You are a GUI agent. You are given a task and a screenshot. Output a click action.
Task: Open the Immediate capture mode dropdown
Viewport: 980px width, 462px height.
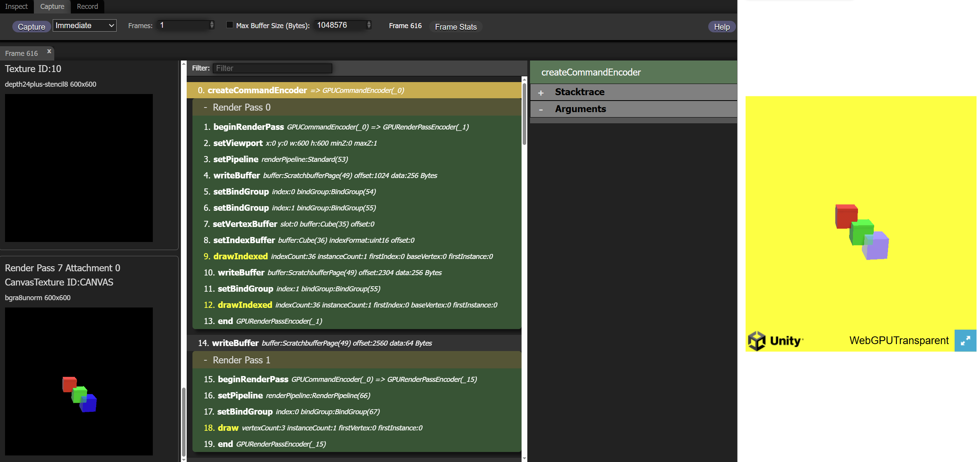[x=84, y=25]
